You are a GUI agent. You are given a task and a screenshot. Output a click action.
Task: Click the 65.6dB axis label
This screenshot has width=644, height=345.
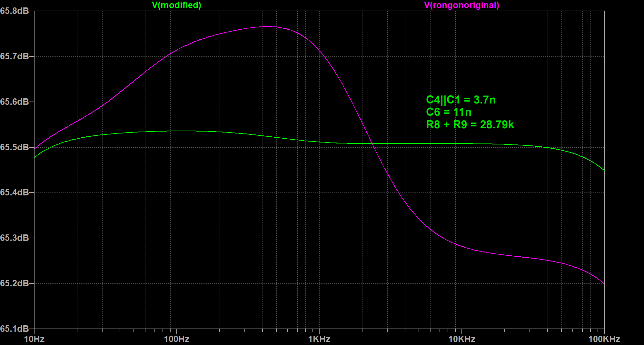tap(15, 102)
